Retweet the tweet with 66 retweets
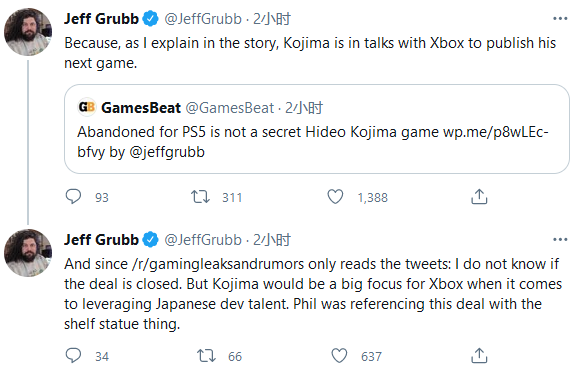 [x=206, y=356]
